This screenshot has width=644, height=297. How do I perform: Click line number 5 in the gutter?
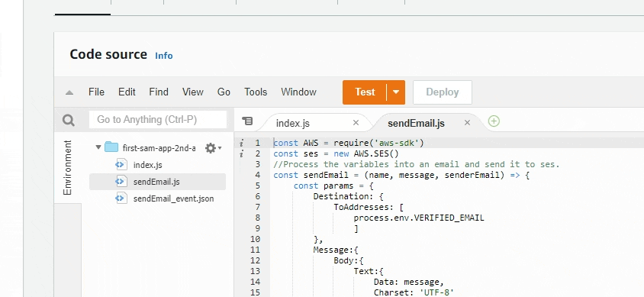[257, 186]
